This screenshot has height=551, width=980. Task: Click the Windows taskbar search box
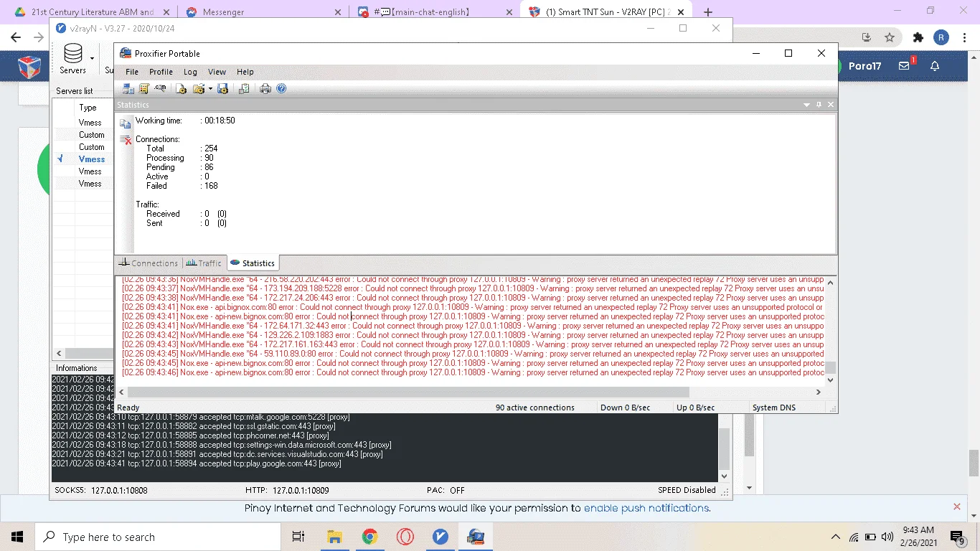pos(157,537)
